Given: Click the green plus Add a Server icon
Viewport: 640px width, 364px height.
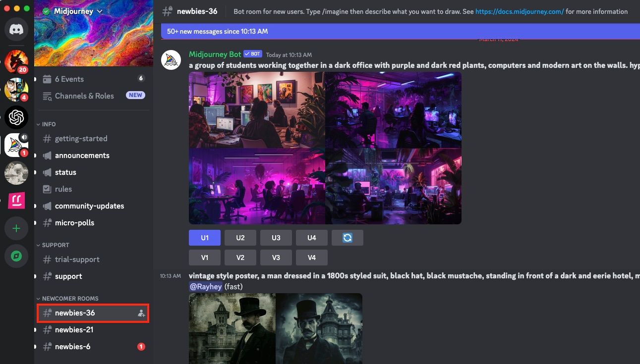Looking at the screenshot, I should point(16,228).
